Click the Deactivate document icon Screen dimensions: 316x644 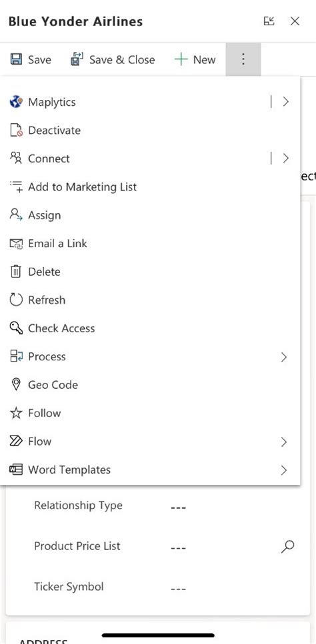pyautogui.click(x=15, y=130)
